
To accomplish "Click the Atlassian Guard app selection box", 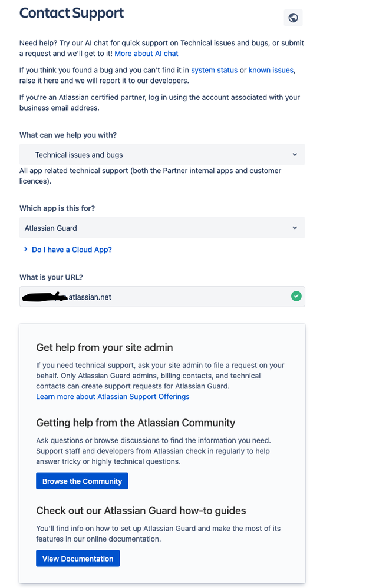I will [162, 228].
